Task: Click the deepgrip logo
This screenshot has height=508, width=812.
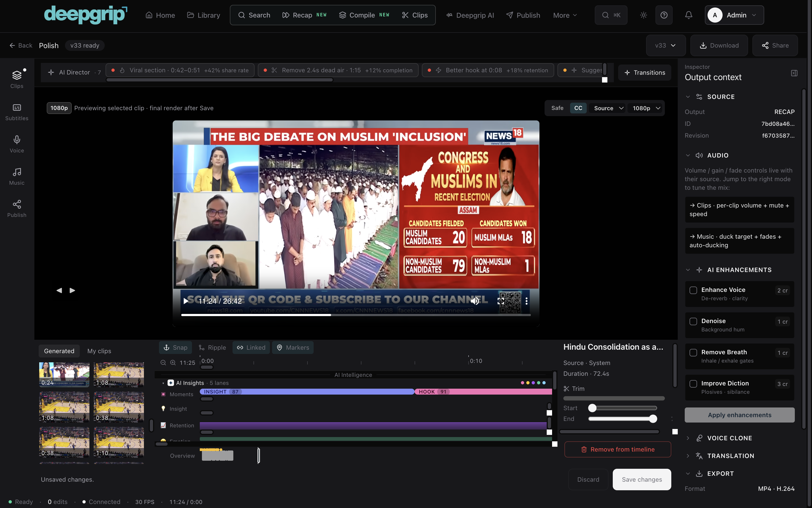Action: point(86,15)
